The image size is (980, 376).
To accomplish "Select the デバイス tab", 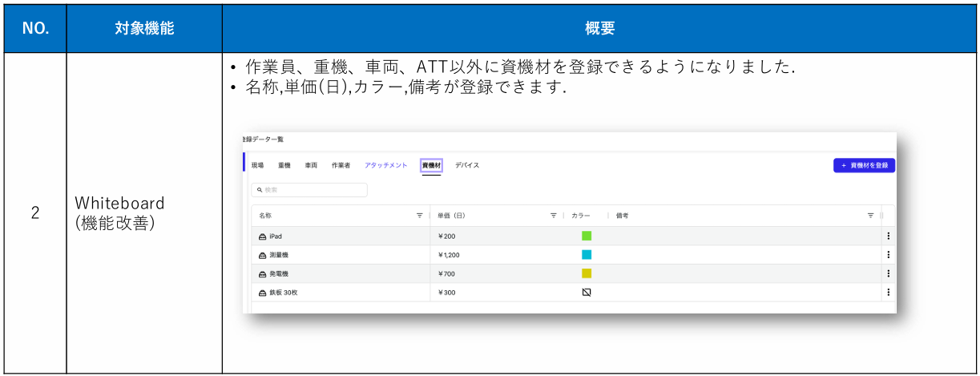I will [x=467, y=165].
